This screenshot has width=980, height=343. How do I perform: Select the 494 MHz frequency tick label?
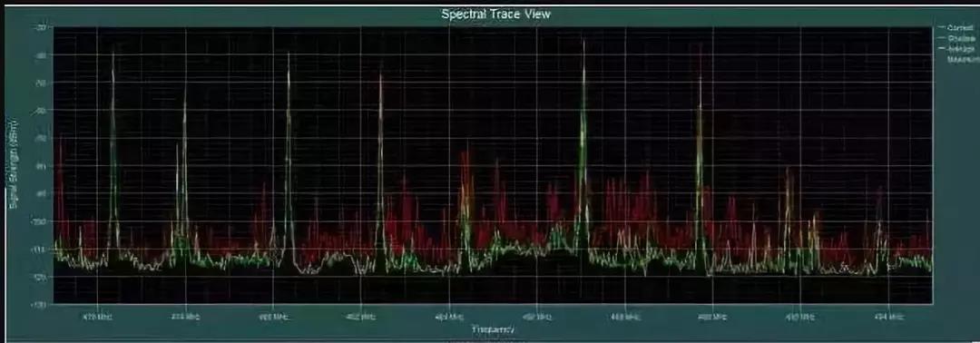click(x=888, y=317)
